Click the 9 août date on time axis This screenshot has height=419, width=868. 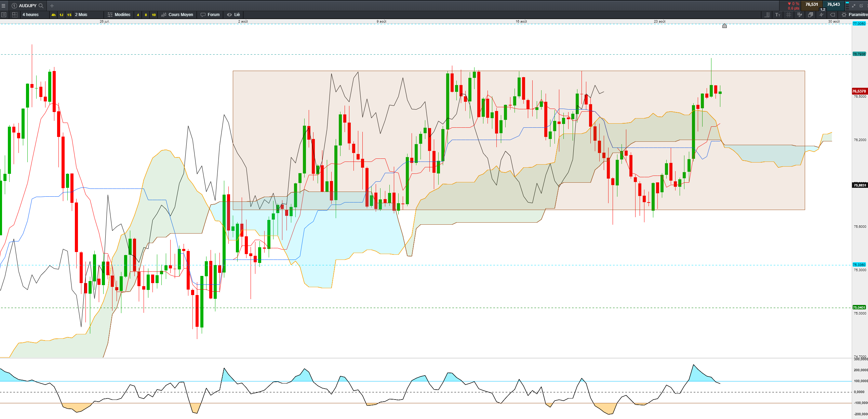pos(382,22)
